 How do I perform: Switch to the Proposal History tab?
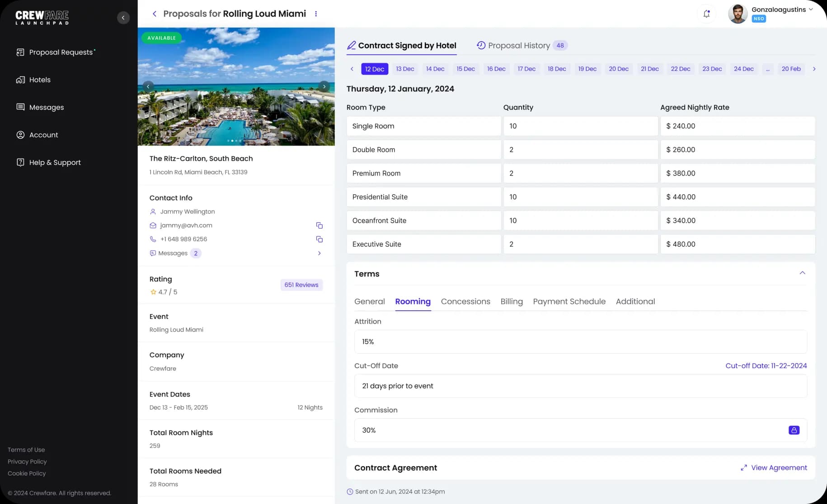coord(522,46)
